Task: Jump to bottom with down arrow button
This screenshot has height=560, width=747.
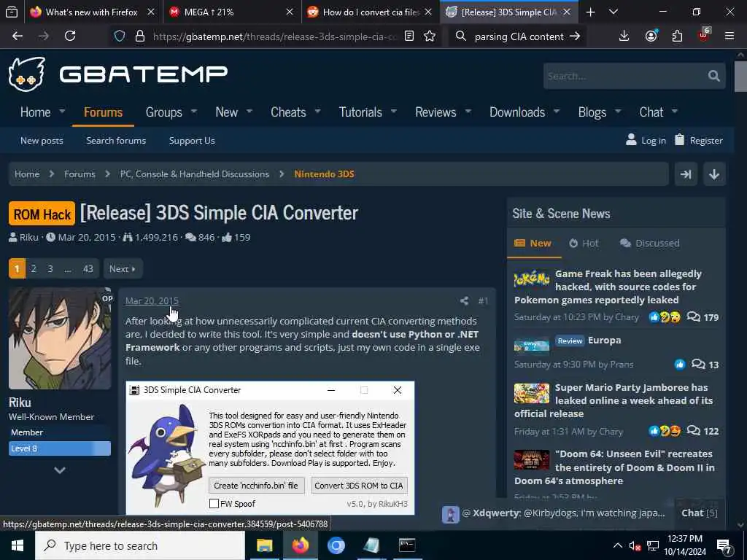Action: pos(713,174)
